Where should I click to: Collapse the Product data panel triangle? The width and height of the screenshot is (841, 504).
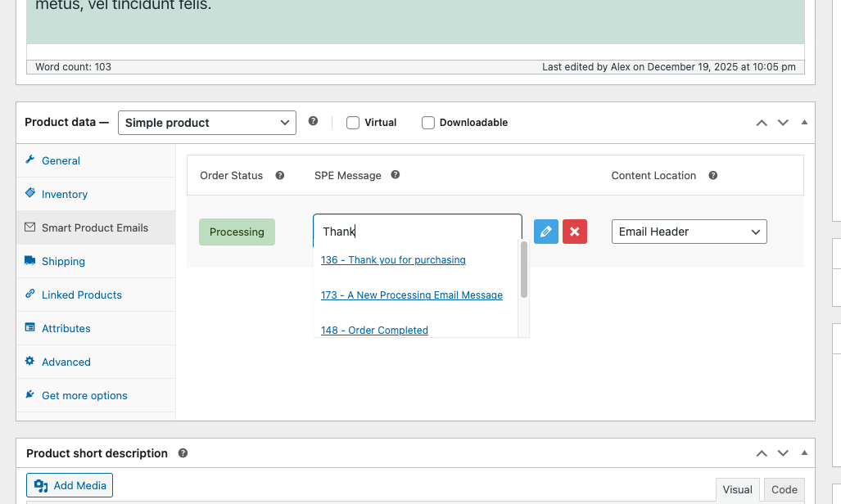point(804,123)
